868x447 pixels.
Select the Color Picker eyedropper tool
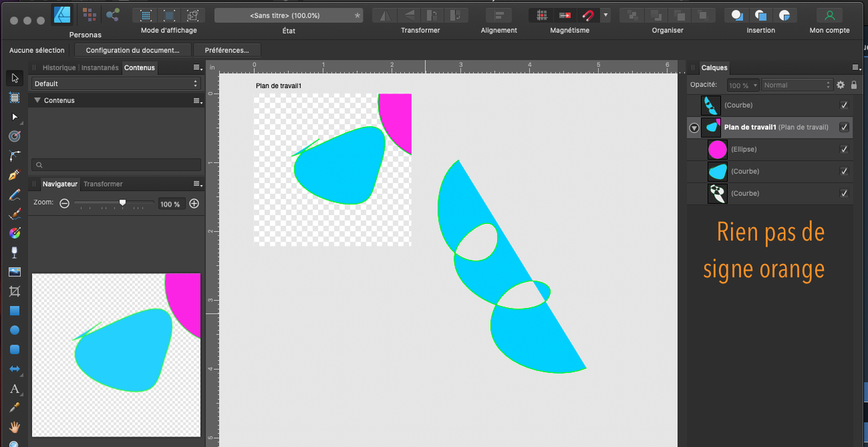(14, 408)
